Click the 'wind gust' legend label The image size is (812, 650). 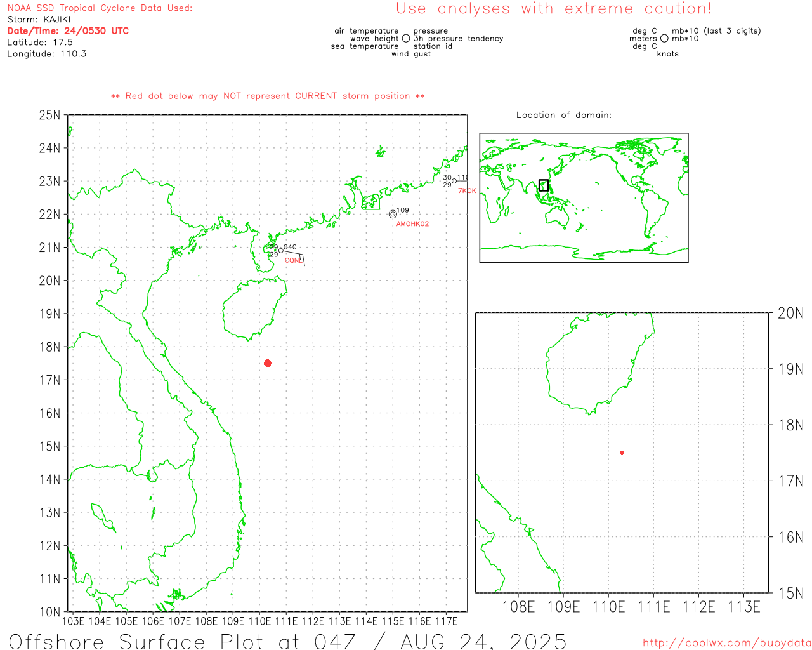click(411, 54)
